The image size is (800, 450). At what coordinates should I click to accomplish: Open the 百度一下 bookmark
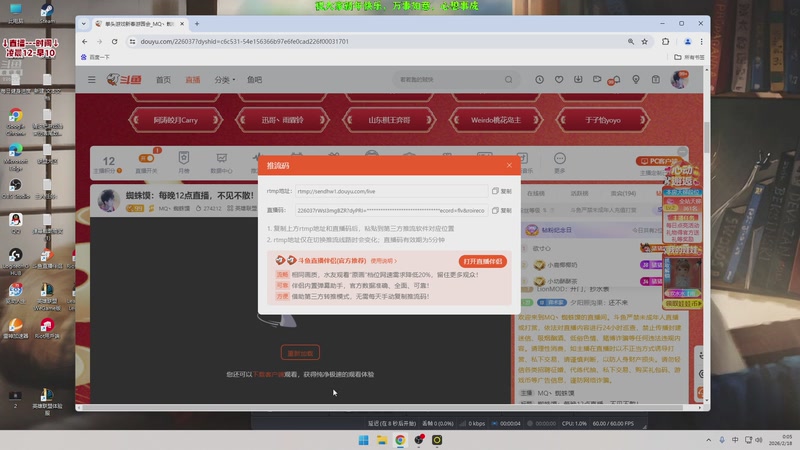point(95,57)
